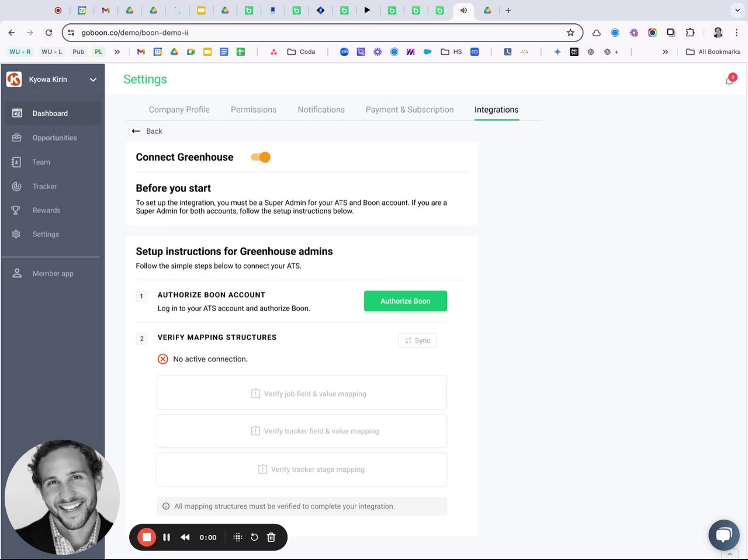Click Verify tracker stage mapping
The height and width of the screenshot is (560, 748).
[302, 469]
